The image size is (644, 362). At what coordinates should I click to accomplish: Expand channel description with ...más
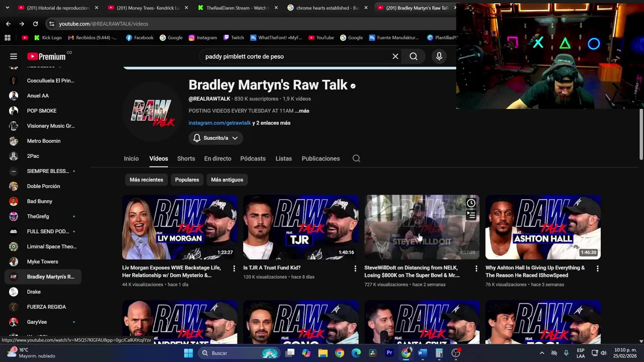click(302, 111)
